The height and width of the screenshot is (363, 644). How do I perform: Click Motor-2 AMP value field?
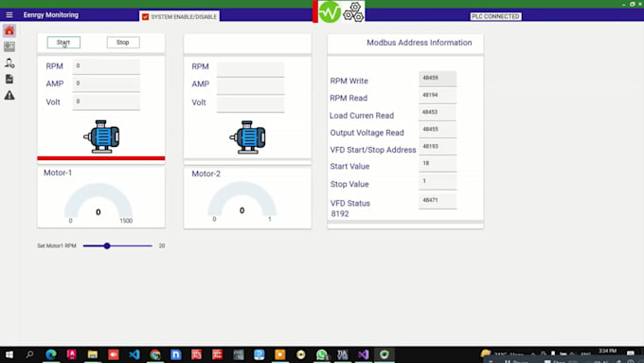tap(250, 86)
